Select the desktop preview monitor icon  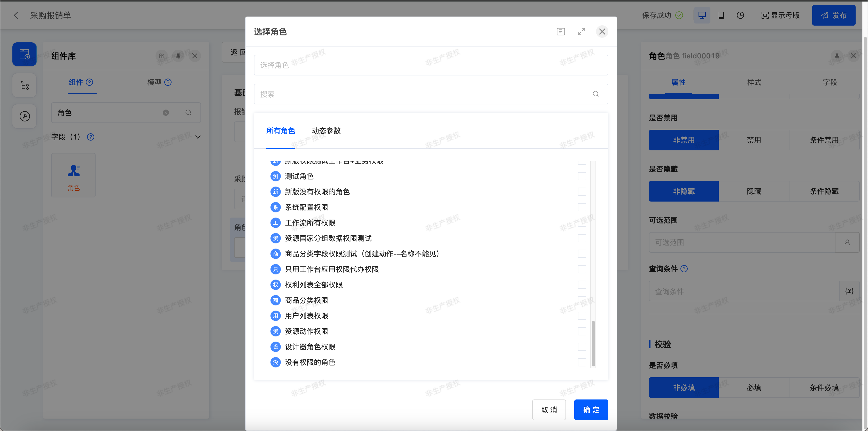tap(702, 15)
